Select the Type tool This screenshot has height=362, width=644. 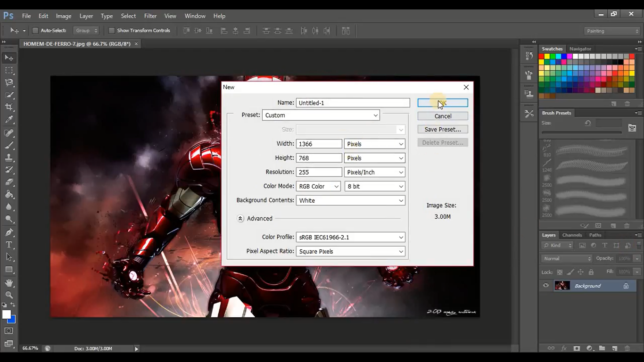(9, 245)
